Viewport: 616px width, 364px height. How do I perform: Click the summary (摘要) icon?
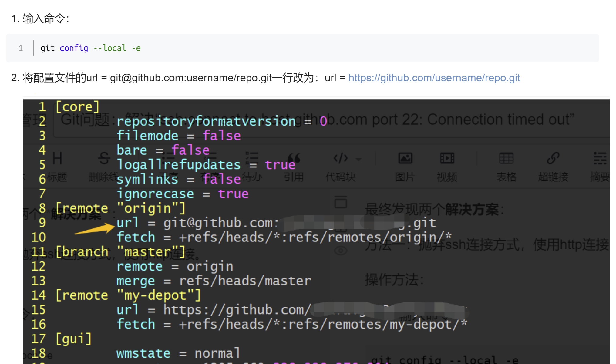click(x=600, y=158)
